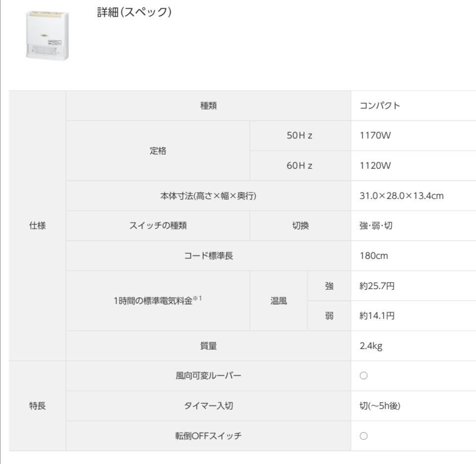Click the circle mark for 風向可変ルーバー
This screenshot has height=464, width=476.
tap(363, 376)
